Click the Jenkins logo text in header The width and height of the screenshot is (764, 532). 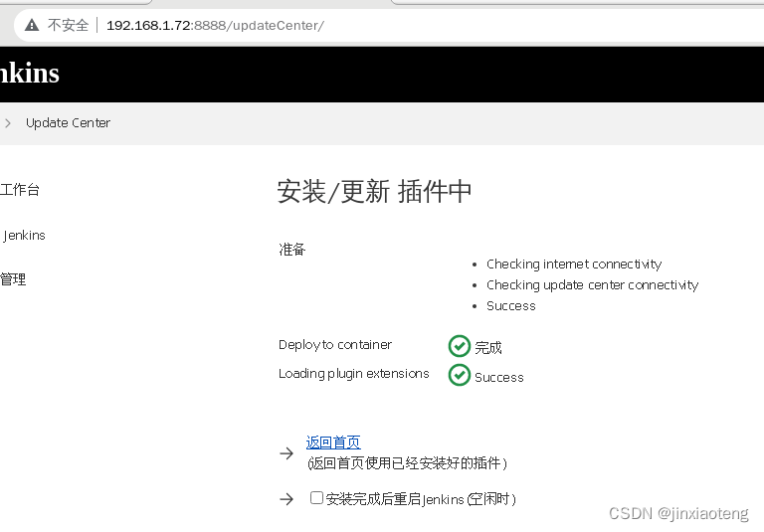coord(29,74)
